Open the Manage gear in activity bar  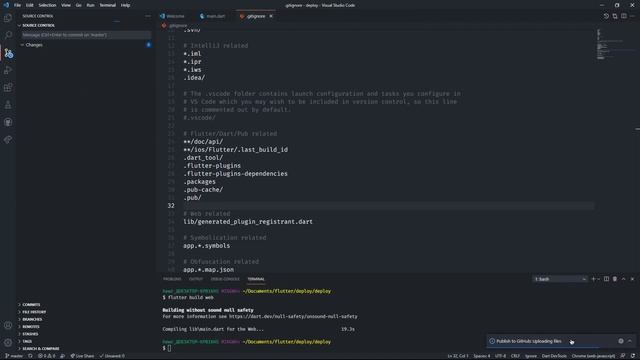[8, 342]
